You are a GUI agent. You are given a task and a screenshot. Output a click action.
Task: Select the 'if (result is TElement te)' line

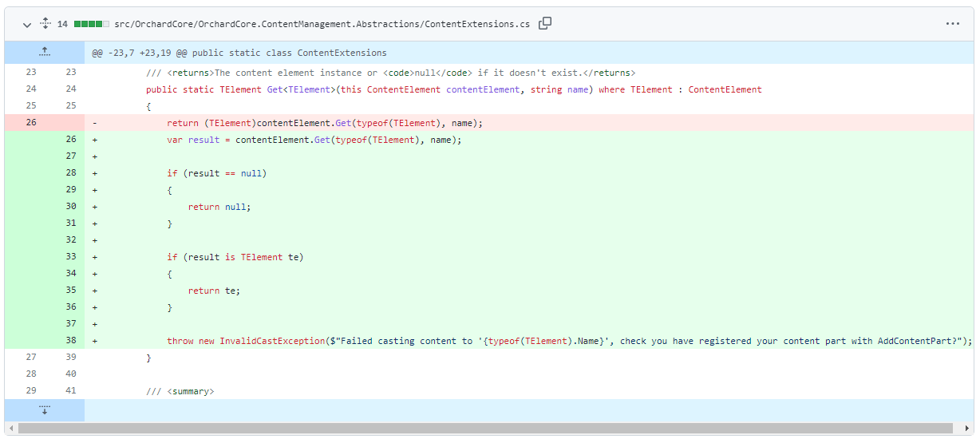(235, 257)
